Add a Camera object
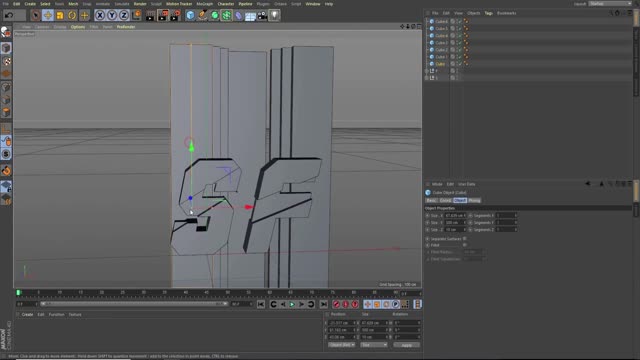This screenshot has height=360, width=640. [x=262, y=16]
